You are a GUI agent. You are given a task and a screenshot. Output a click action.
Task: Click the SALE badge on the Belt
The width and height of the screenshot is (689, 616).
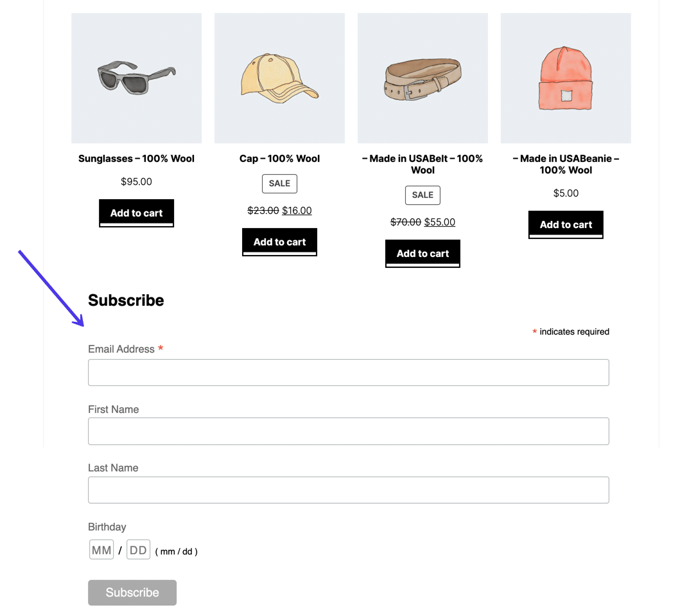pos(423,195)
